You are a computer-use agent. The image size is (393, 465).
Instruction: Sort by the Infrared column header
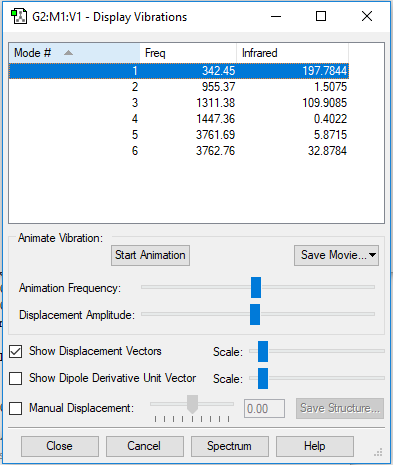[x=292, y=53]
